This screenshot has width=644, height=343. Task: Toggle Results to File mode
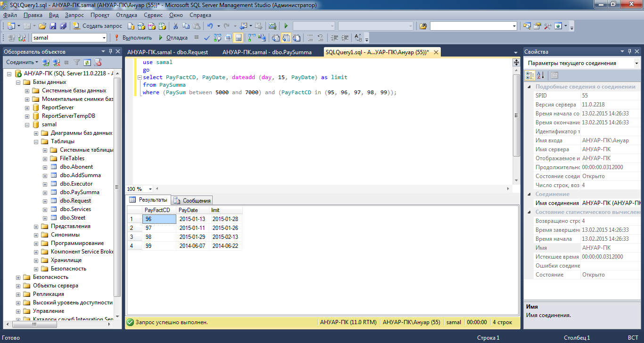coord(297,38)
